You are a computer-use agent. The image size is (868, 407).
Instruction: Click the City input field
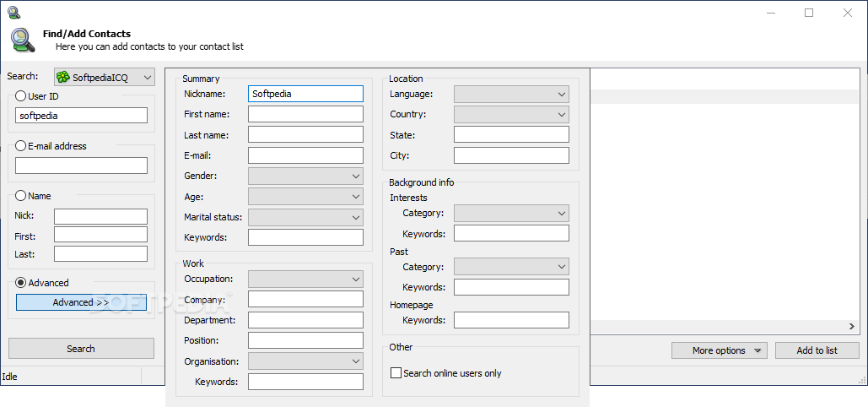point(511,155)
